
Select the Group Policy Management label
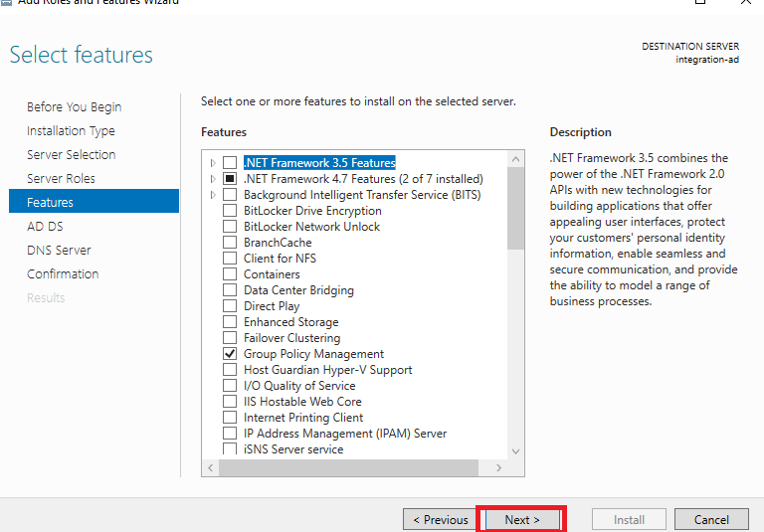tap(313, 354)
